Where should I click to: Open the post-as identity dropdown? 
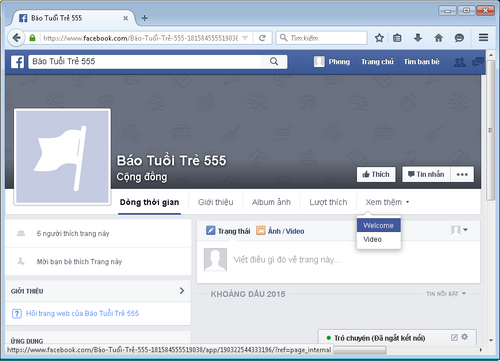459,230
